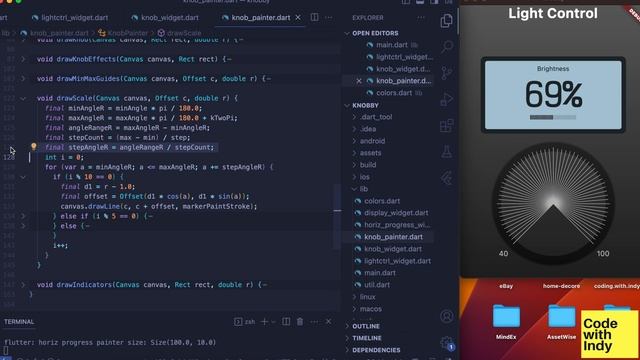The image size is (640, 360).
Task: Expand folded drawMinMaxGuides function
Action: (x=23, y=79)
